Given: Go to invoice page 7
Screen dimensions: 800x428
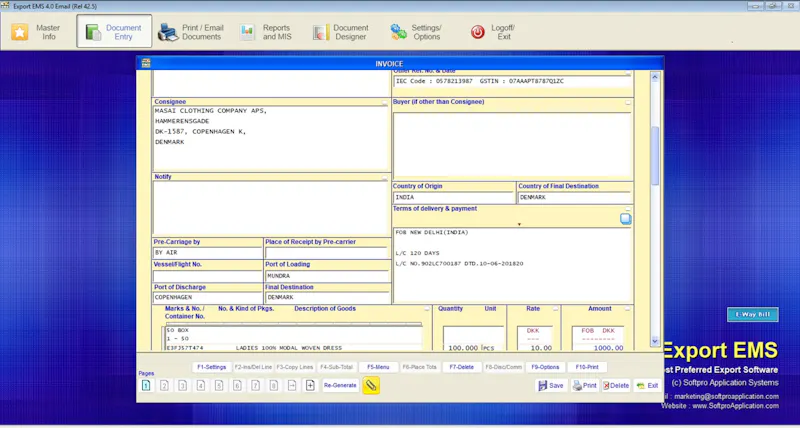Looking at the screenshot, I should coord(256,386).
